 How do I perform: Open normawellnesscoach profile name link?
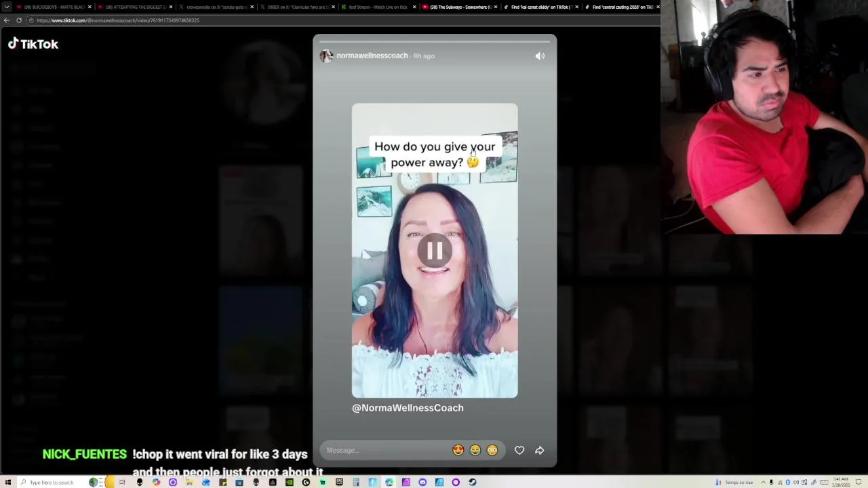click(x=372, y=56)
